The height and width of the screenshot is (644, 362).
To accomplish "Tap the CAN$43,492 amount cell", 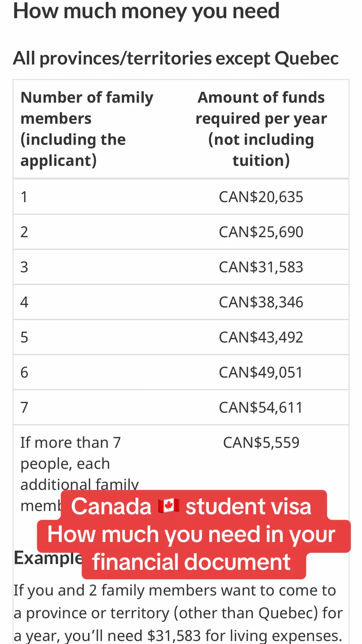I will click(x=261, y=337).
